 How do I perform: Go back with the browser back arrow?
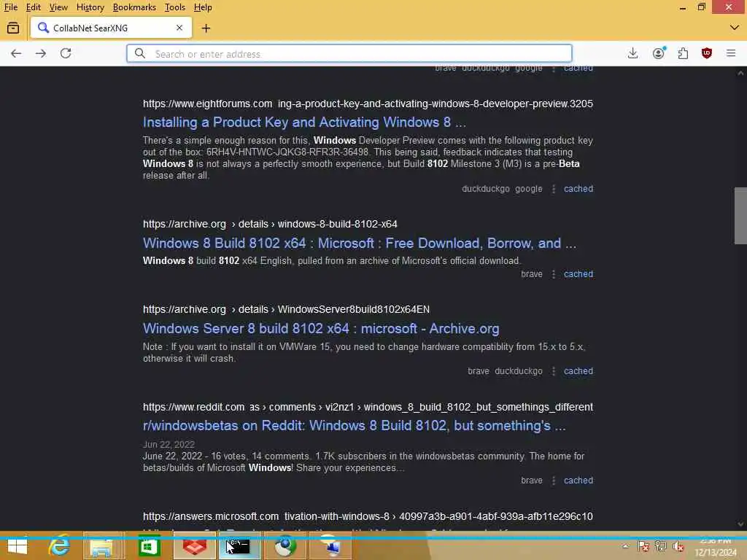[16, 53]
